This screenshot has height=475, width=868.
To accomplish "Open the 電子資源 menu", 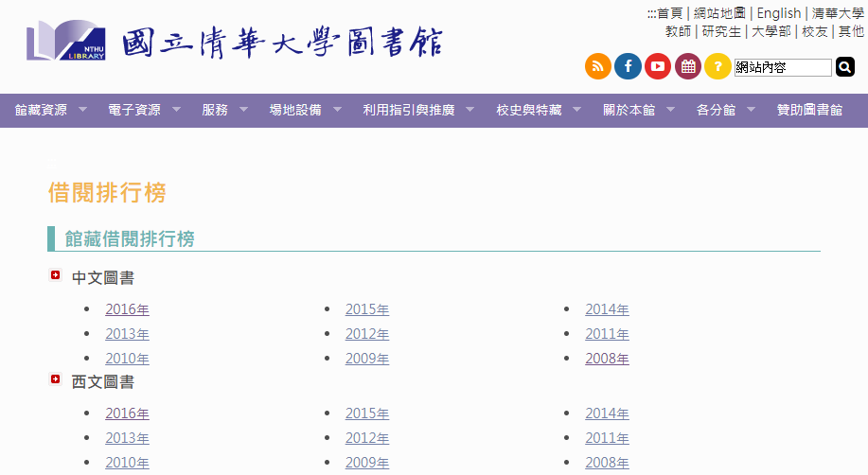I will [134, 110].
